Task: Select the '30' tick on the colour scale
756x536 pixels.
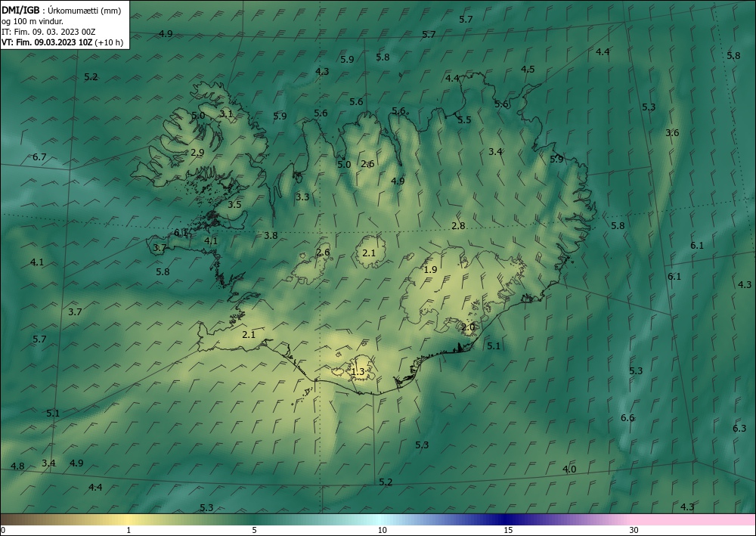Action: click(634, 531)
